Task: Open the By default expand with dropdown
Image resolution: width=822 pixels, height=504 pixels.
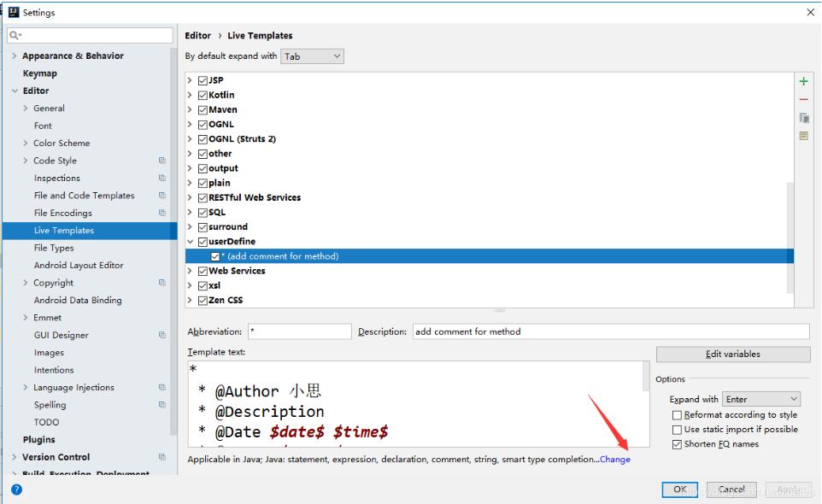Action: (x=311, y=56)
